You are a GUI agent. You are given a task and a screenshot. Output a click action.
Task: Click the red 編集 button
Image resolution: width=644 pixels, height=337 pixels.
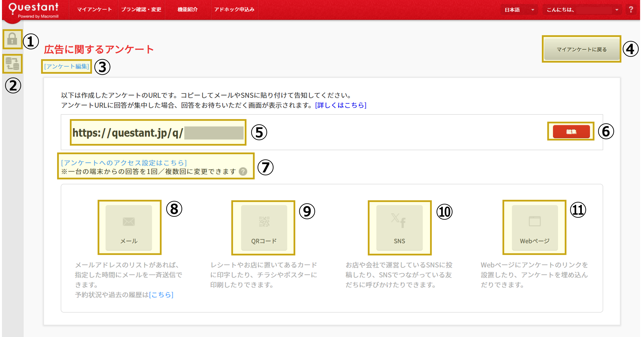[571, 131]
